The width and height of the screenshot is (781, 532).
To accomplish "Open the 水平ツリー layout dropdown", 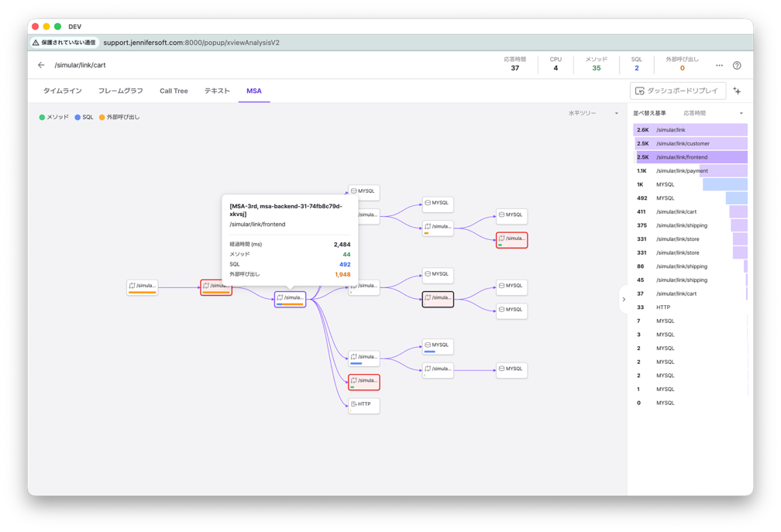I will pyautogui.click(x=593, y=113).
